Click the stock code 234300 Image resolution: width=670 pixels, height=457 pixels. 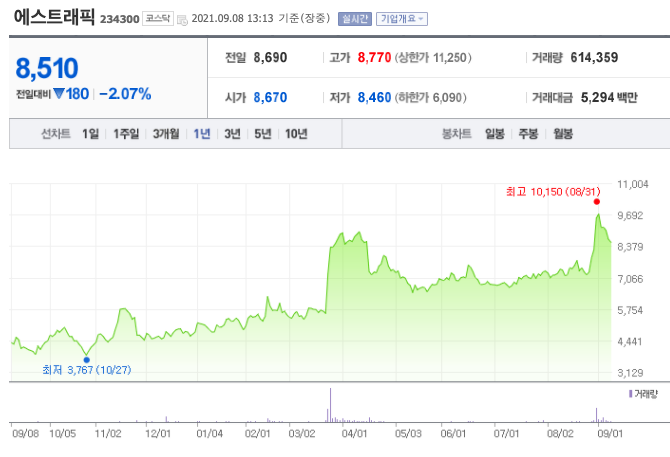pyautogui.click(x=120, y=19)
